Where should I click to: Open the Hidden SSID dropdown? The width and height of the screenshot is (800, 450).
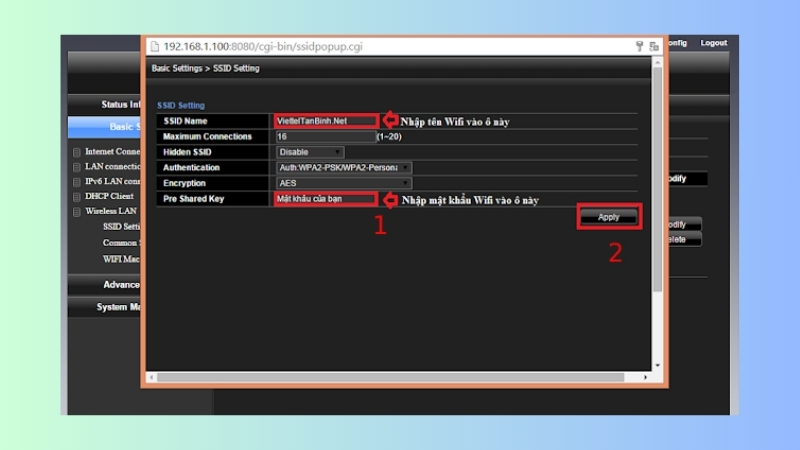310,152
